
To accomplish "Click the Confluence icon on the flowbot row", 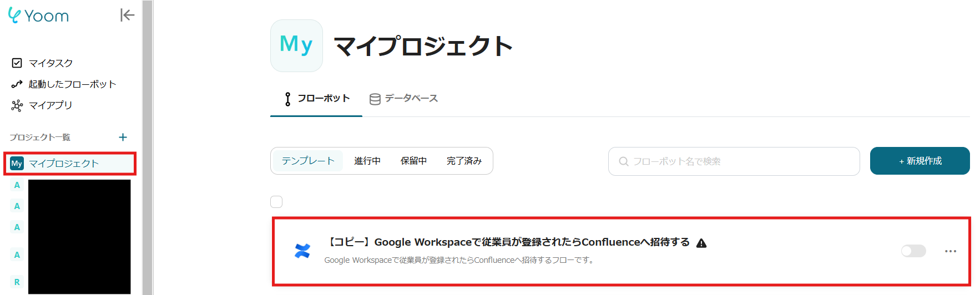I will pos(302,251).
